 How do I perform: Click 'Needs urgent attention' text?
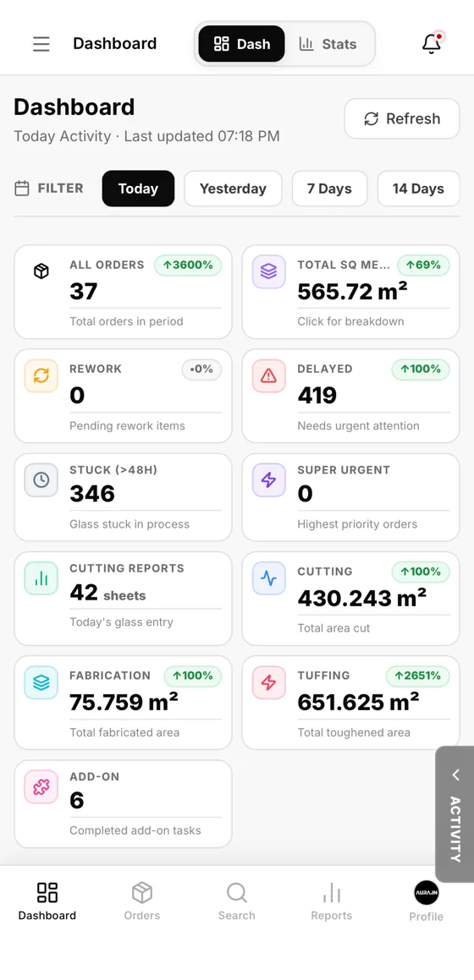tap(358, 425)
